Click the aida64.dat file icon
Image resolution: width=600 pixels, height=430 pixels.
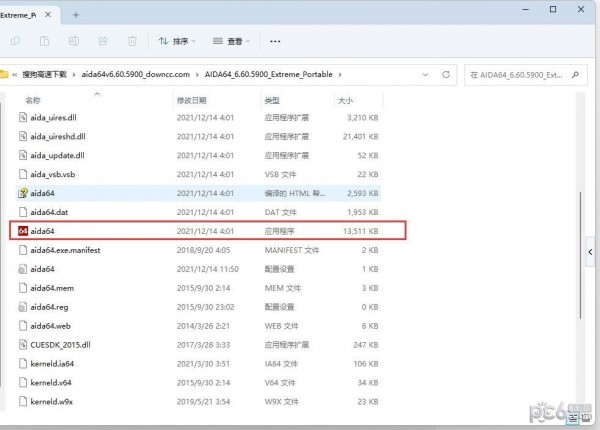tap(23, 212)
